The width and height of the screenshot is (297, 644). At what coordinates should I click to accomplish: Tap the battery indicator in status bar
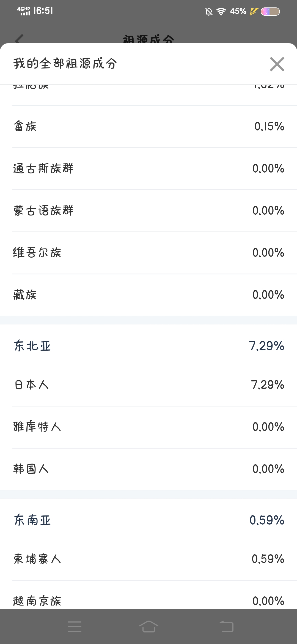click(x=270, y=12)
